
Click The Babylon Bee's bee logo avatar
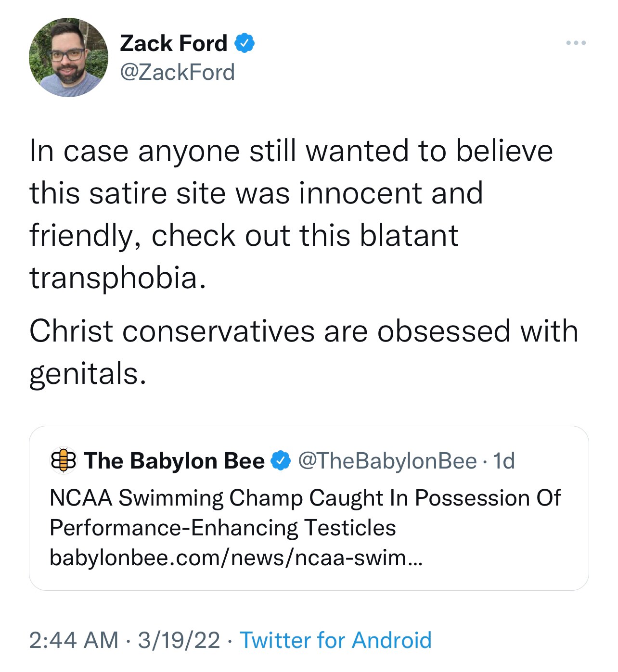(64, 461)
